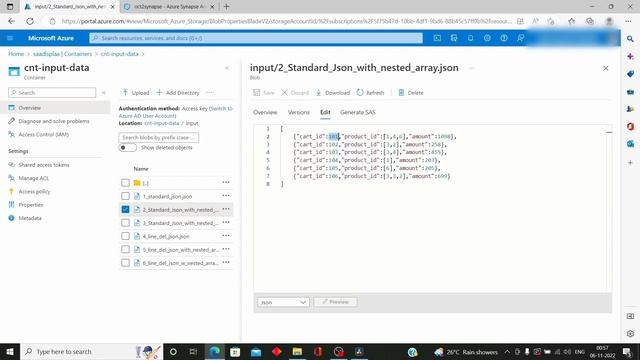Click the Search blobs by prefix field
The height and width of the screenshot is (360, 640).
click(159, 138)
